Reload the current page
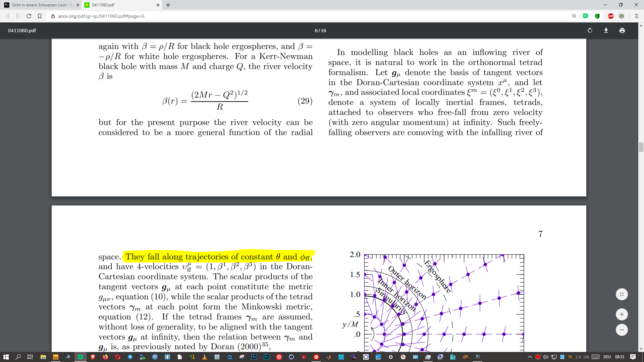The image size is (644, 362). pyautogui.click(x=29, y=16)
